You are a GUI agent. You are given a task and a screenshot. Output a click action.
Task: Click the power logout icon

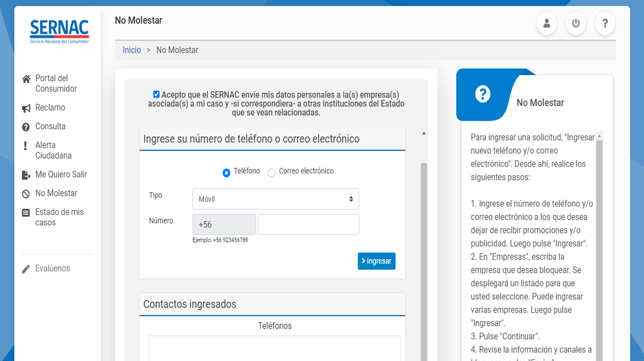[576, 23]
